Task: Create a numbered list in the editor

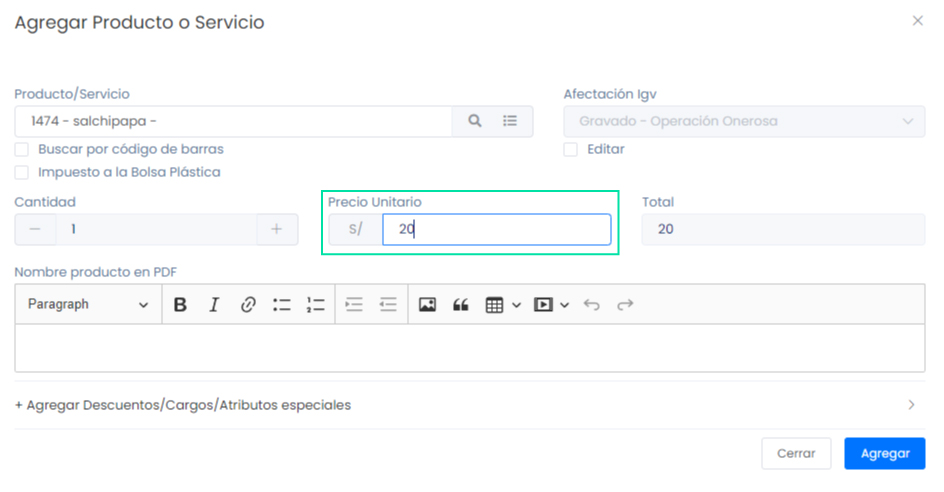Action: pyautogui.click(x=316, y=305)
